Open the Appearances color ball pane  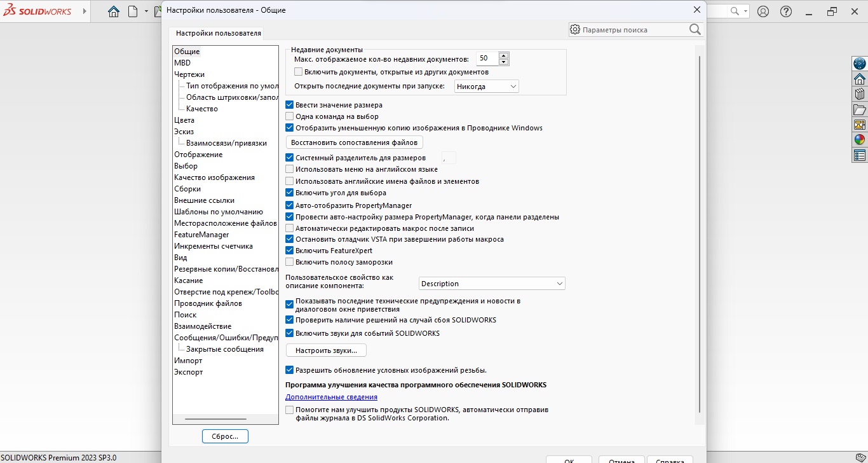[859, 140]
